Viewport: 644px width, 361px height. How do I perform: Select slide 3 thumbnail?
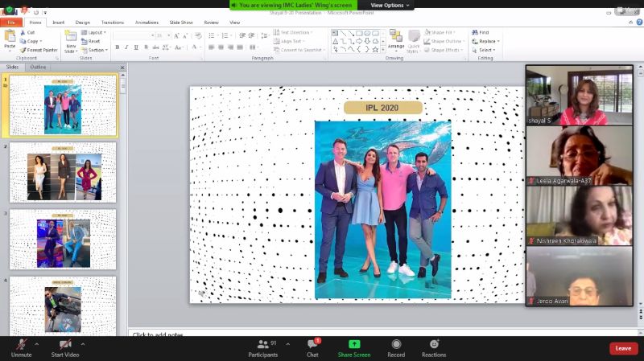coord(63,240)
